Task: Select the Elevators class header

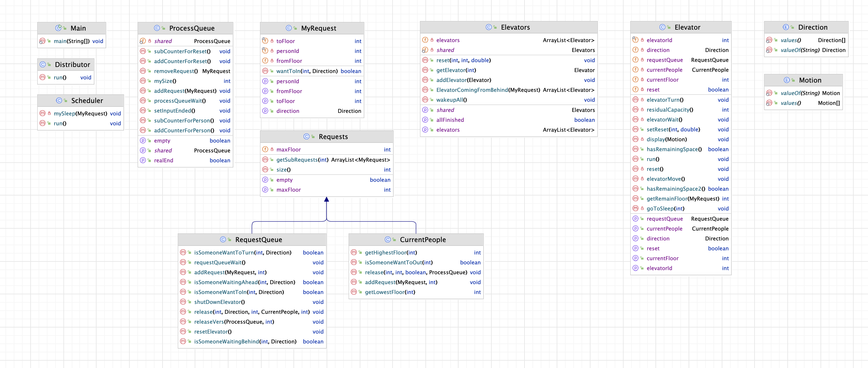Action: 509,27
